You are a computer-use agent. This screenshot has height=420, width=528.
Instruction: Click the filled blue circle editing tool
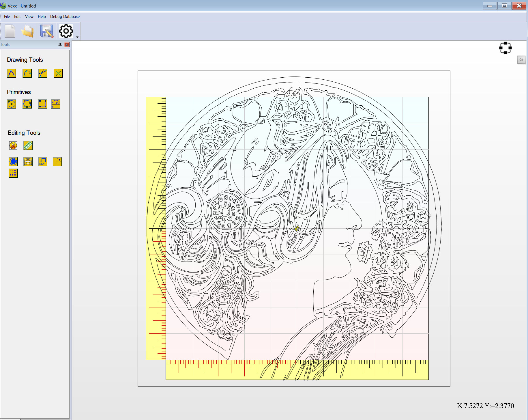(x=13, y=162)
